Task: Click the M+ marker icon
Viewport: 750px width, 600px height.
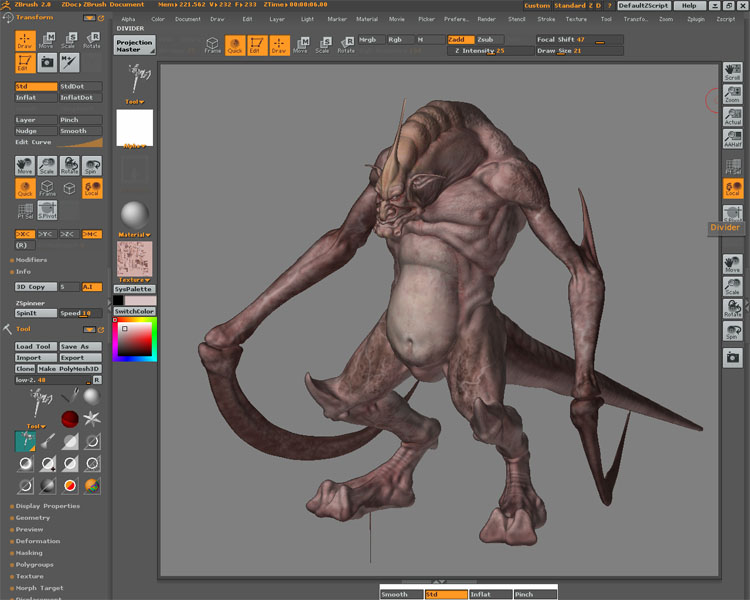Action: pos(69,62)
